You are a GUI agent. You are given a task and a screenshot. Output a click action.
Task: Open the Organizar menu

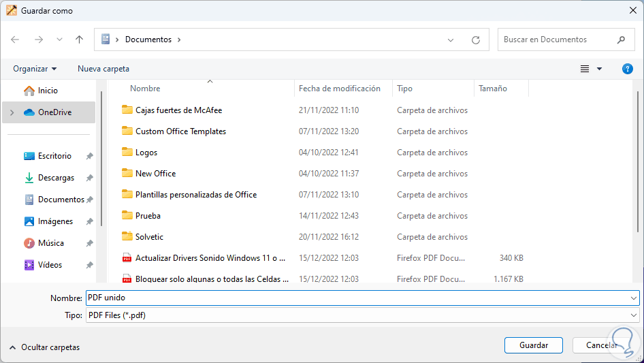click(x=35, y=69)
